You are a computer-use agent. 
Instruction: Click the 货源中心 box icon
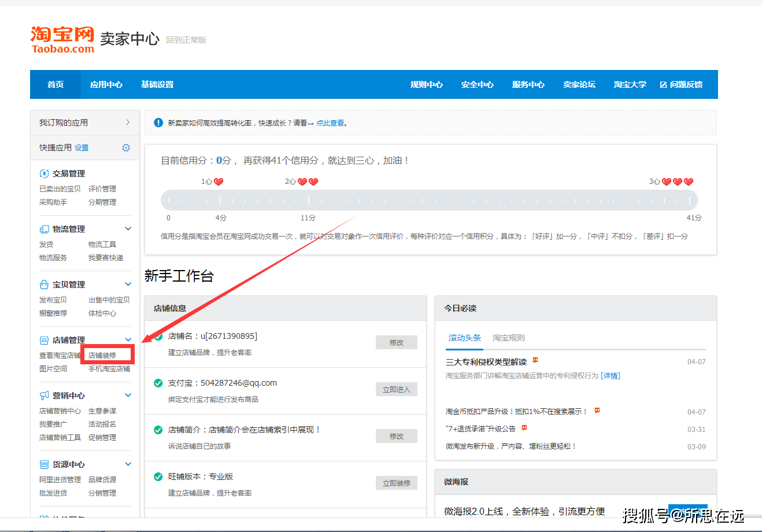click(44, 464)
